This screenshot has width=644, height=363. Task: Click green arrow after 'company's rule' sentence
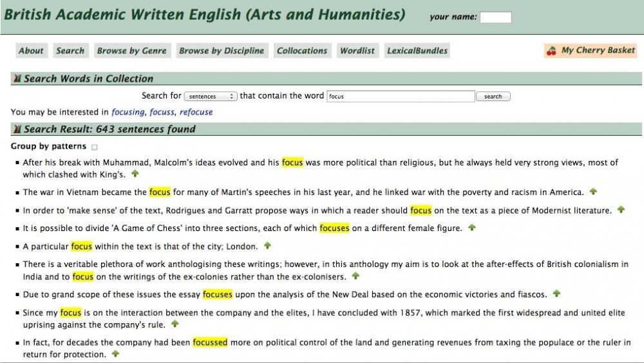[x=175, y=324]
